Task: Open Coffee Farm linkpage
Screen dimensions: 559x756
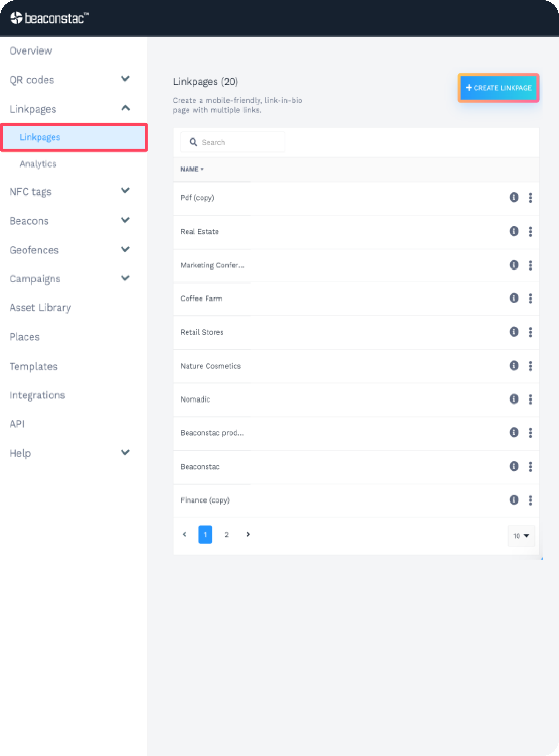Action: point(201,299)
